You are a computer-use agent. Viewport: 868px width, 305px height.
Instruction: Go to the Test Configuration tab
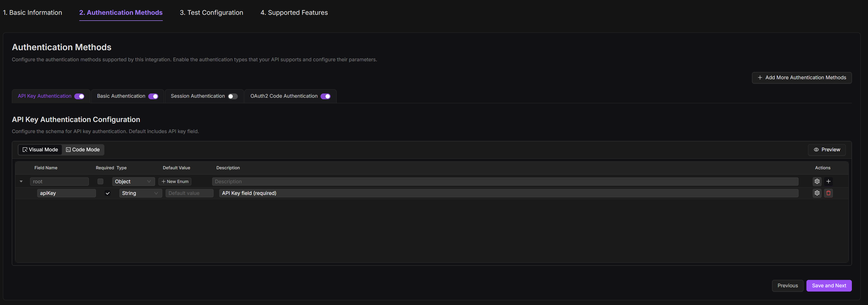click(211, 13)
